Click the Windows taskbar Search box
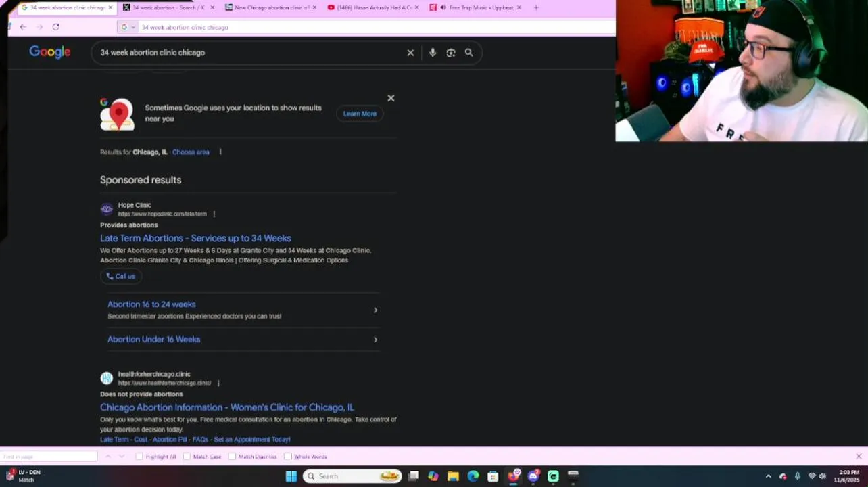 [352, 476]
